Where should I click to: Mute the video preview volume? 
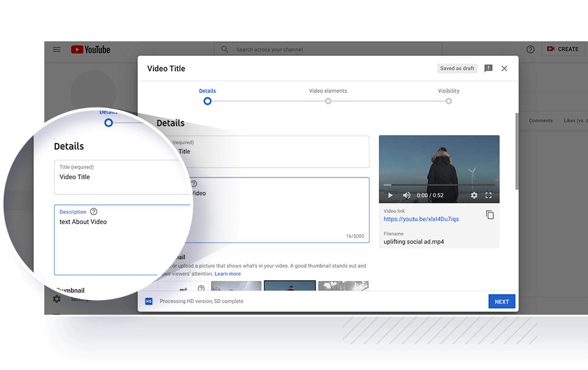407,196
